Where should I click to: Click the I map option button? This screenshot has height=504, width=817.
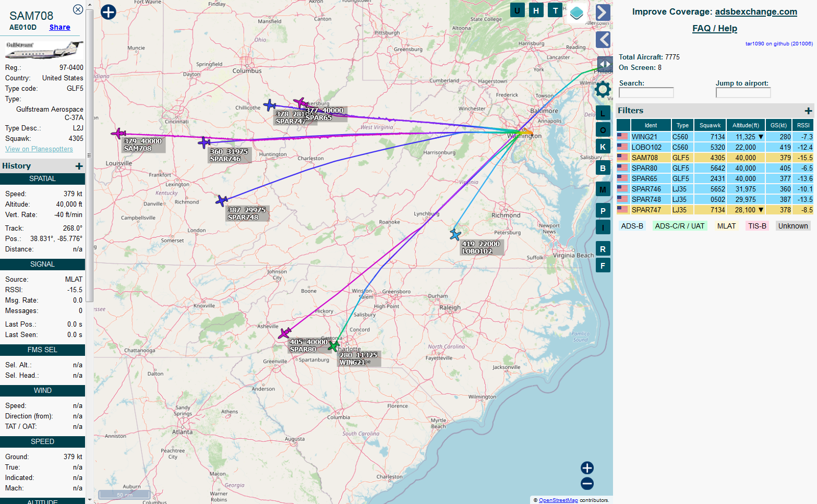(x=603, y=227)
